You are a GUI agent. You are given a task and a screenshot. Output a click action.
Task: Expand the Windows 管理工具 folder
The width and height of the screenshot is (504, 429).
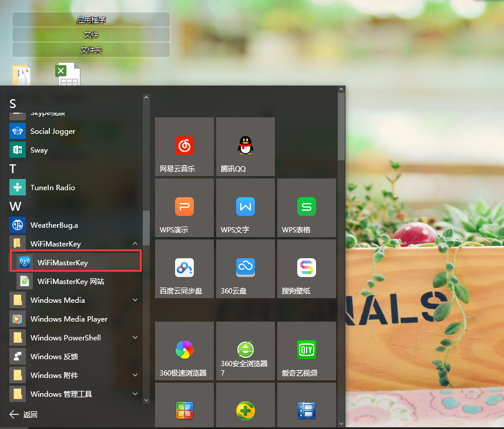[x=135, y=394]
